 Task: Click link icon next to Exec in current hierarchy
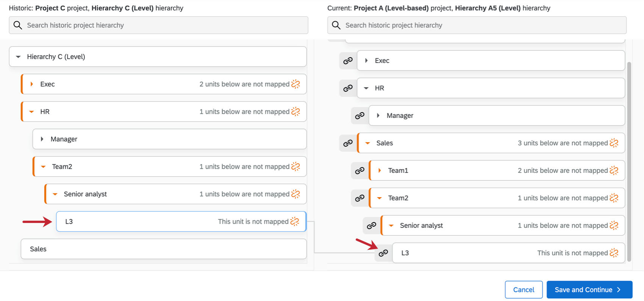348,61
